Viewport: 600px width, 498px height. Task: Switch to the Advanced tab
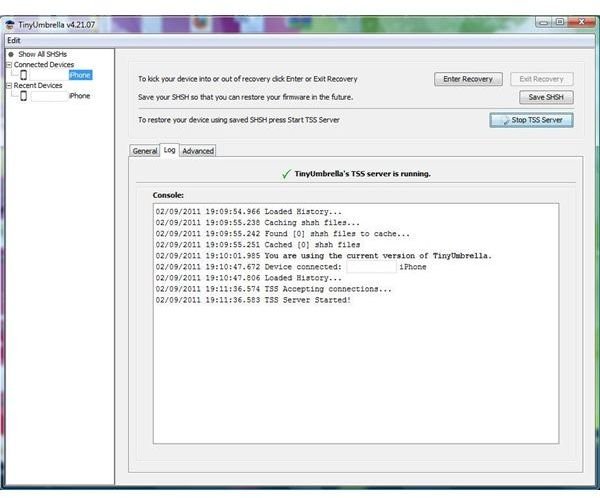click(198, 151)
